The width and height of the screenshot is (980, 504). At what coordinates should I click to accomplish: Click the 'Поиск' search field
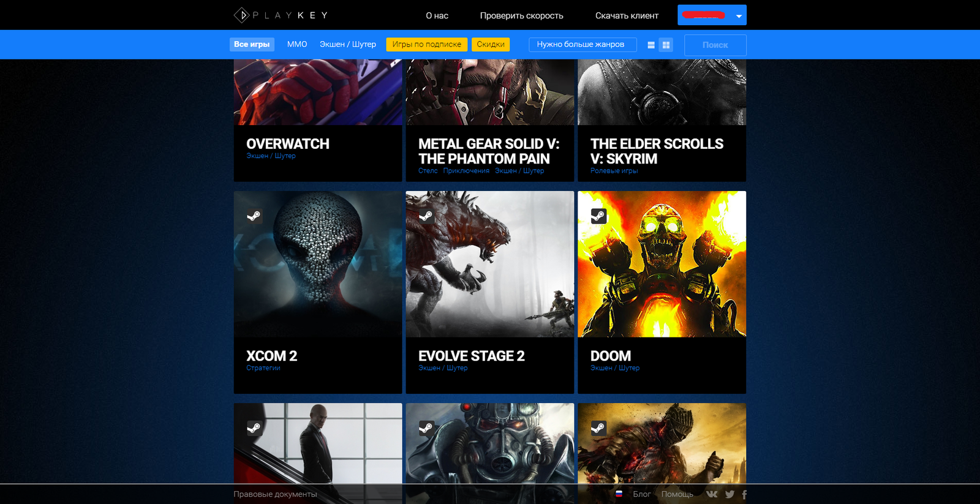click(x=715, y=45)
